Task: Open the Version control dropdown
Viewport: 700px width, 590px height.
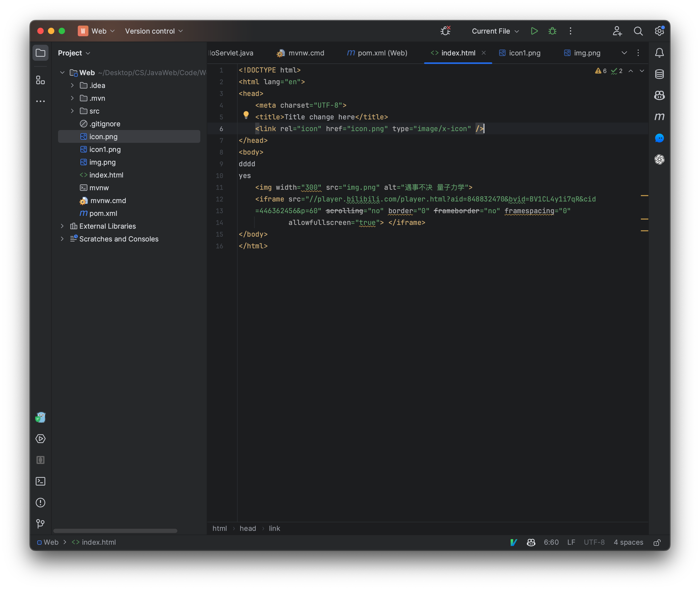Action: coord(154,31)
